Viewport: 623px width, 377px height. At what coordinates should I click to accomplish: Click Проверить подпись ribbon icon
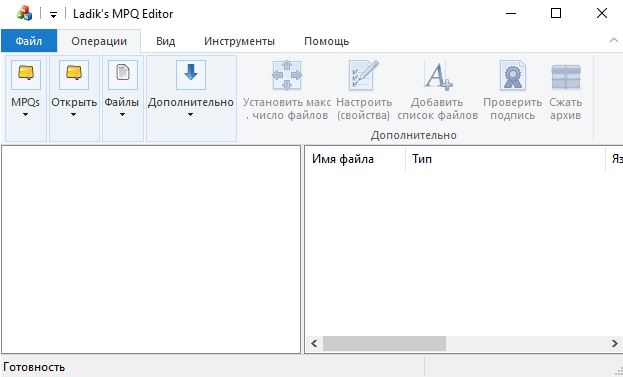(513, 75)
